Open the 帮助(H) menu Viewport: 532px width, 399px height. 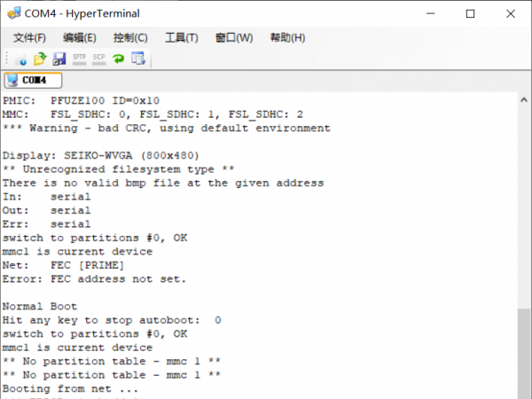click(287, 38)
